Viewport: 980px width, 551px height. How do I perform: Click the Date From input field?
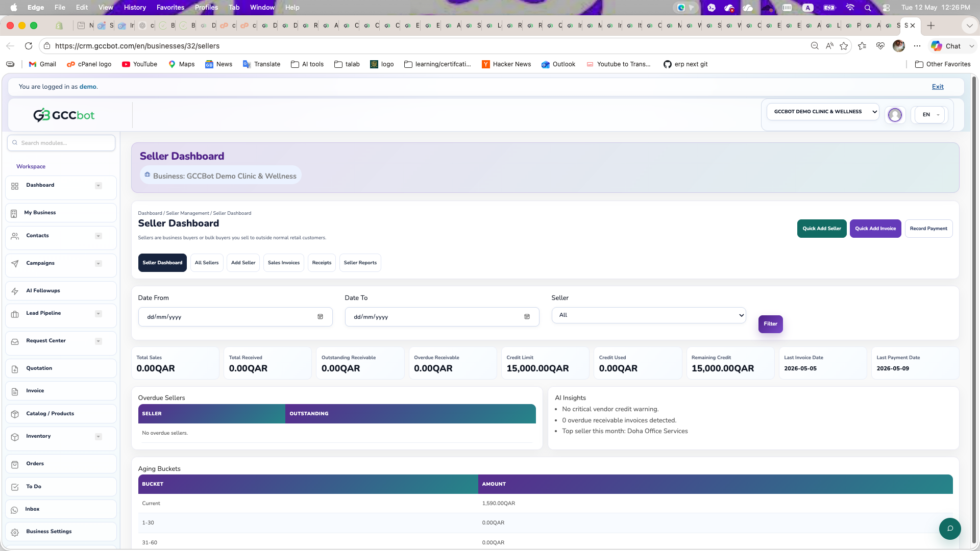(235, 317)
